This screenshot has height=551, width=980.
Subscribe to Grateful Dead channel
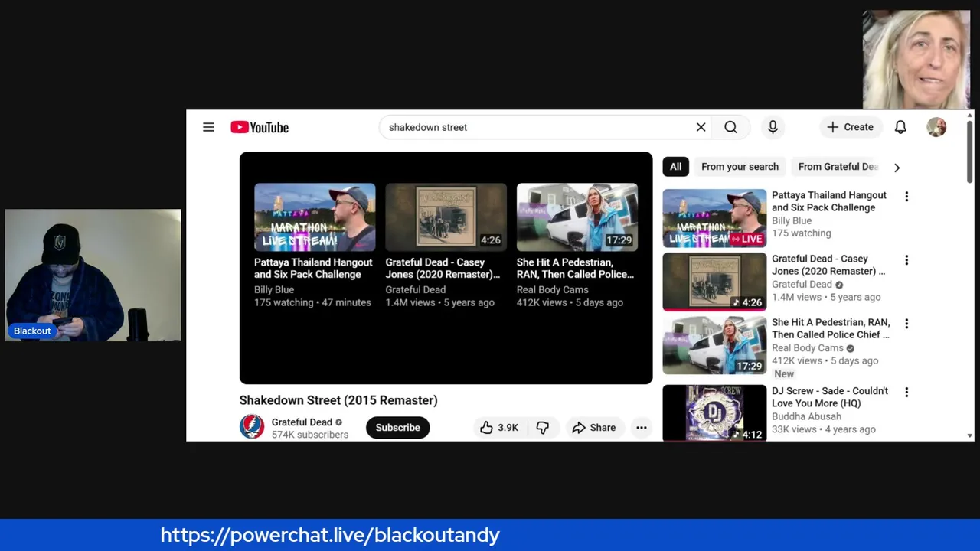pyautogui.click(x=397, y=428)
